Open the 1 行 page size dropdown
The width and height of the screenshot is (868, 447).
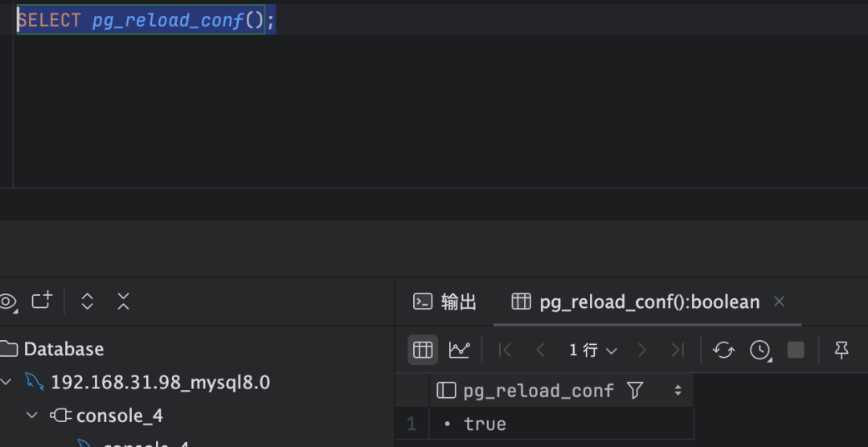click(593, 350)
